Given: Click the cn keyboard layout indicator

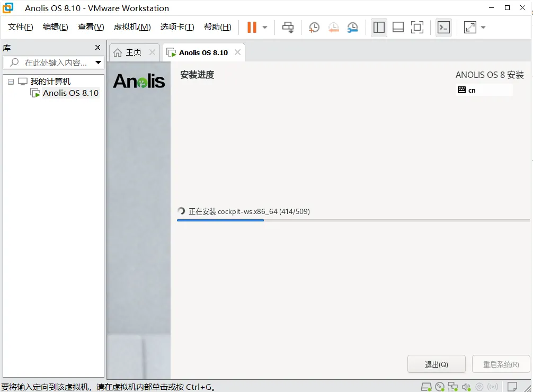Looking at the screenshot, I should pos(484,90).
